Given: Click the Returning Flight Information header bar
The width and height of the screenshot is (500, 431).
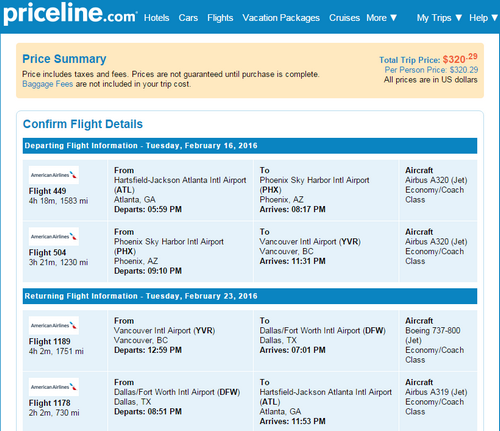Looking at the screenshot, I should [x=250, y=296].
